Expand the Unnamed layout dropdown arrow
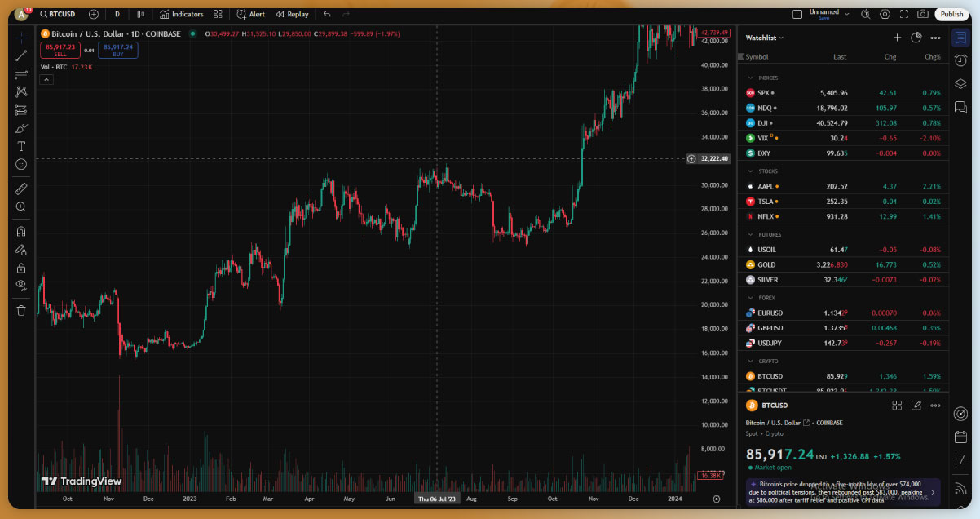 [x=848, y=14]
